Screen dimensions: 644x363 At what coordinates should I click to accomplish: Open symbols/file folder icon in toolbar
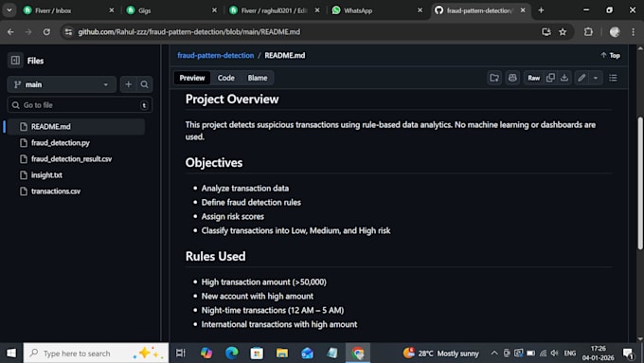pos(494,78)
